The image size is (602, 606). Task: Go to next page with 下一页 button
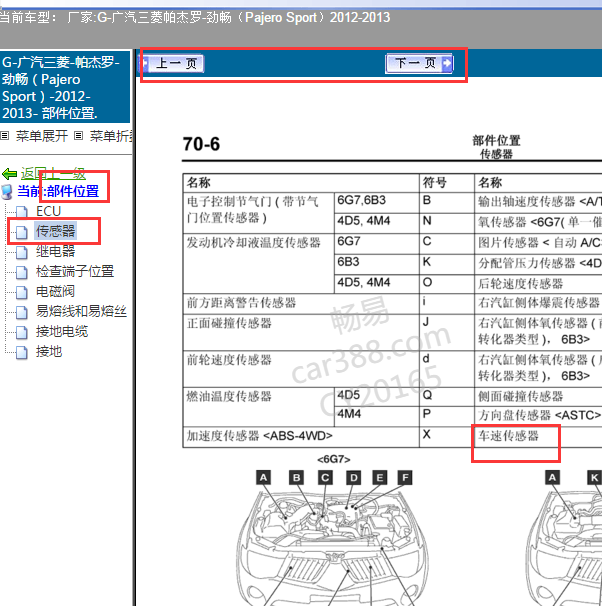click(x=419, y=63)
